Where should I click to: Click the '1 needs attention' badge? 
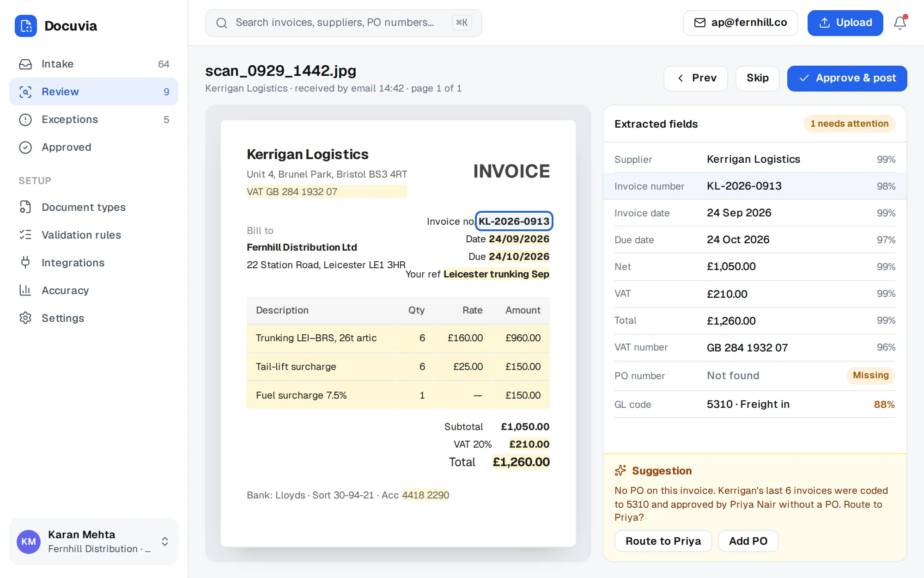coord(849,123)
